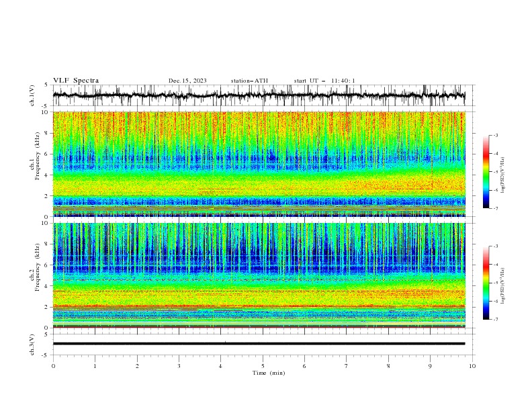
Task: Click the "-7" tick on lower colorbar
Action: (496, 320)
